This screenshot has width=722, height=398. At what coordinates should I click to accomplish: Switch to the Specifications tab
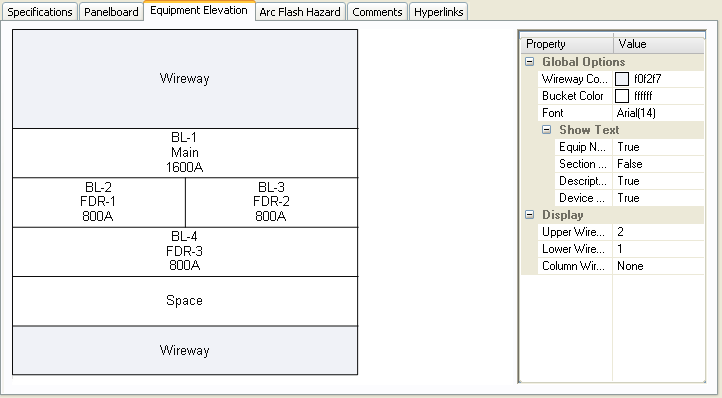tap(40, 12)
